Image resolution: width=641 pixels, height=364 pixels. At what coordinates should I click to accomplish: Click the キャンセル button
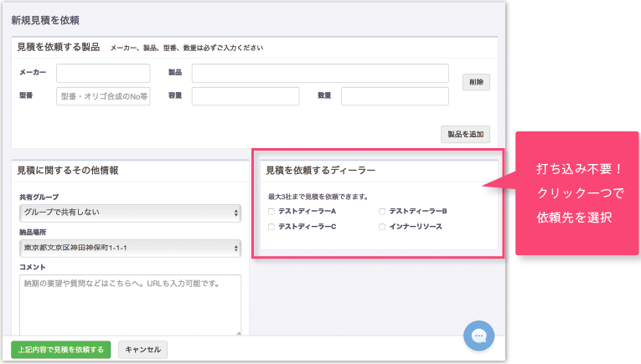(142, 350)
